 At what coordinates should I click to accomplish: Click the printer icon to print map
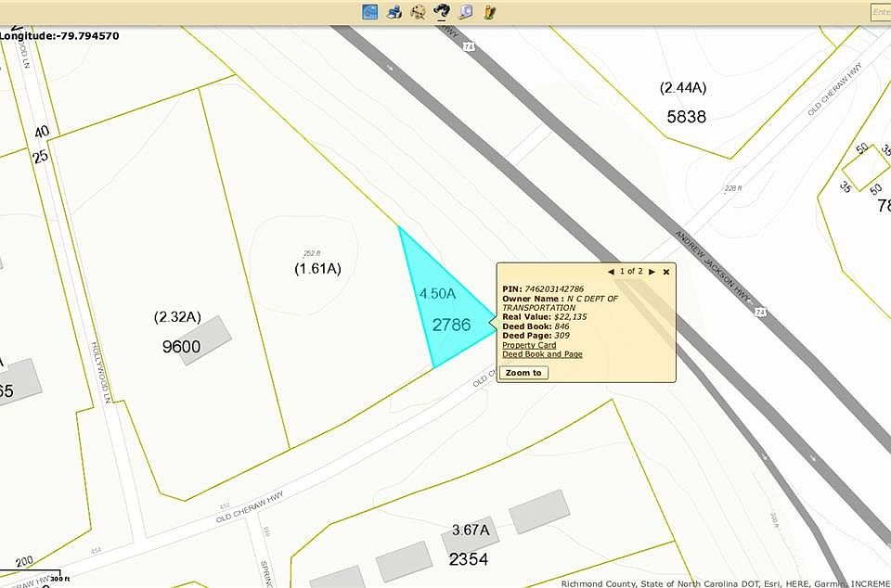coord(394,11)
